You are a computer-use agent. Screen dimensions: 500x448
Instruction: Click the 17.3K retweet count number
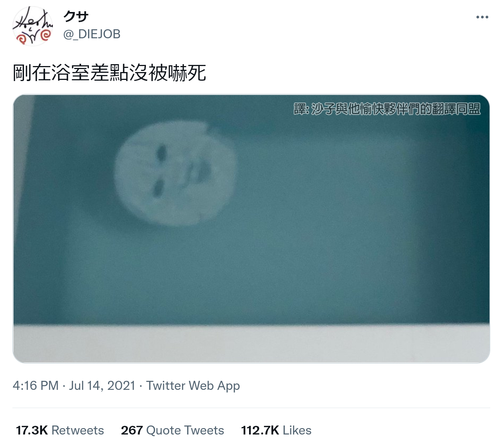tap(32, 430)
